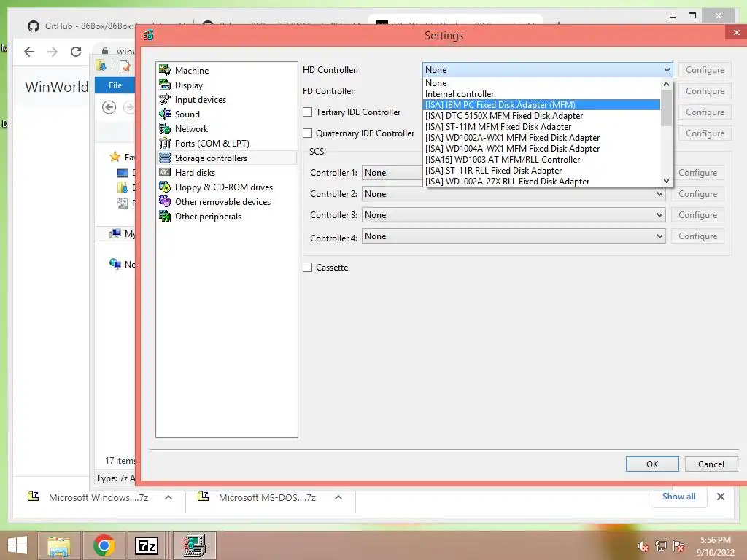Confirm settings with OK button
The height and width of the screenshot is (560, 747).
click(652, 464)
